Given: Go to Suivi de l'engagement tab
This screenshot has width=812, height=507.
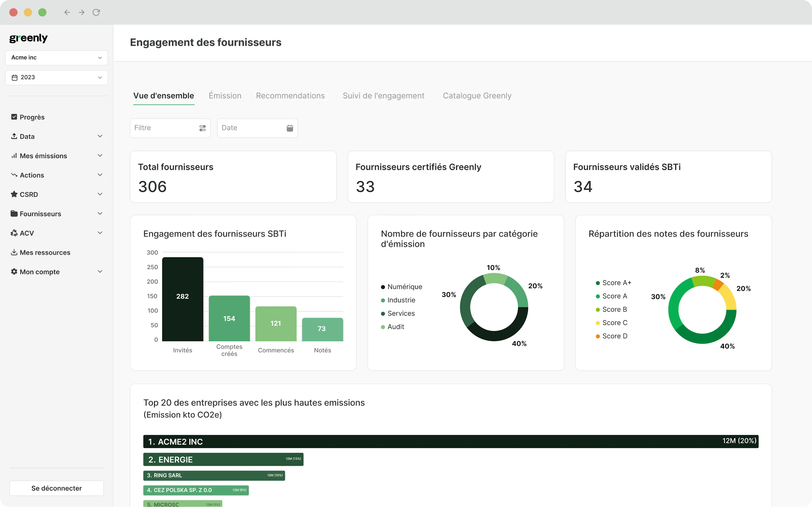Looking at the screenshot, I should [383, 95].
